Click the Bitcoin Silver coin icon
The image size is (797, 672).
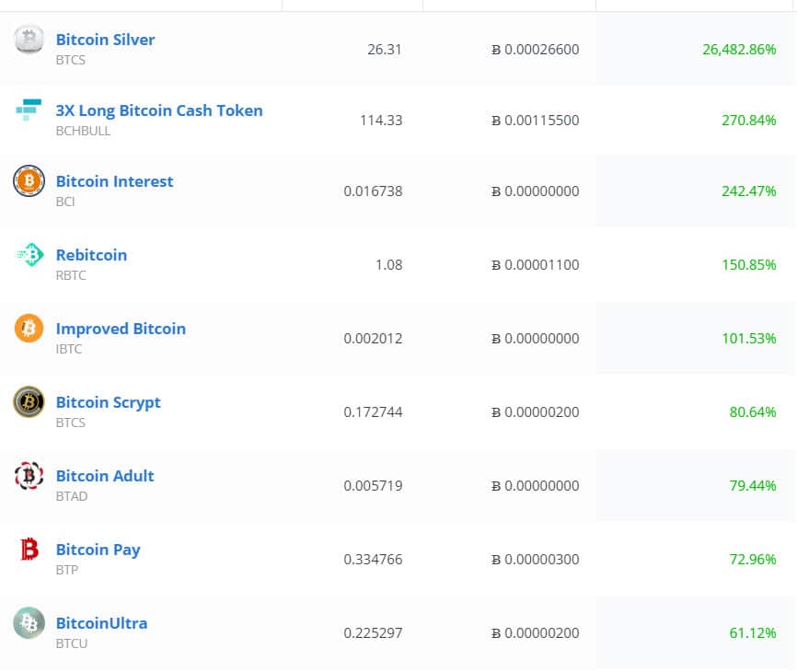(x=29, y=40)
